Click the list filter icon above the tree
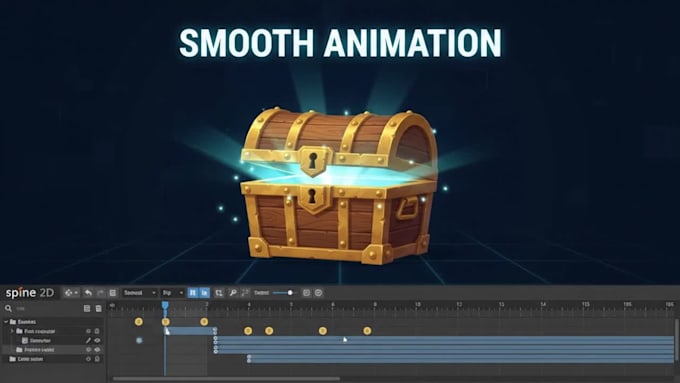This screenshot has height=383, width=680. pyautogui.click(x=87, y=308)
